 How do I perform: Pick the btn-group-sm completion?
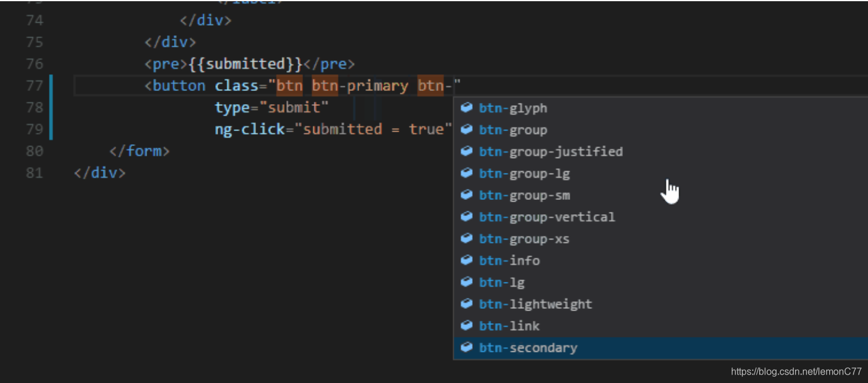click(661, 195)
